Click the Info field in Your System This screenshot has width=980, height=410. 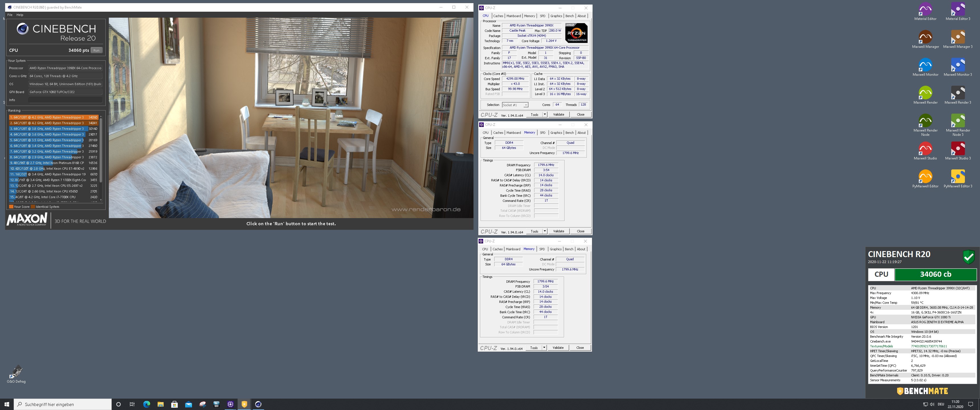[66, 100]
